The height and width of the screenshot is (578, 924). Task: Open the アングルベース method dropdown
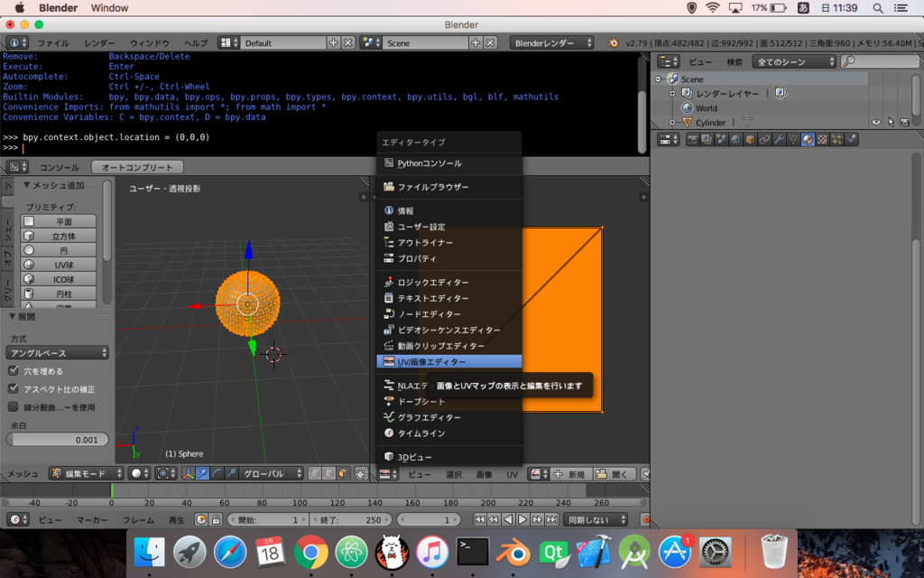[57, 353]
